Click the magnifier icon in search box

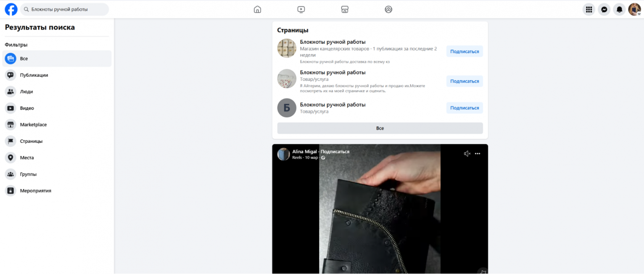26,10
